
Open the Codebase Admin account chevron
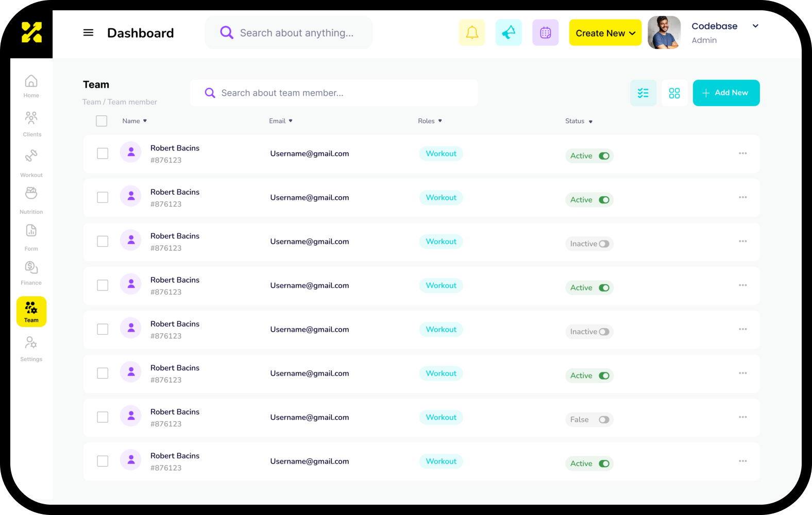755,26
